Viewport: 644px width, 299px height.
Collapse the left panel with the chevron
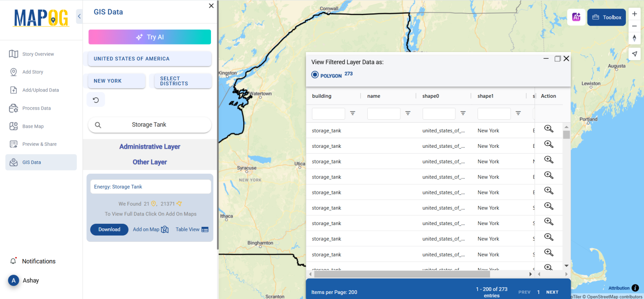[79, 16]
